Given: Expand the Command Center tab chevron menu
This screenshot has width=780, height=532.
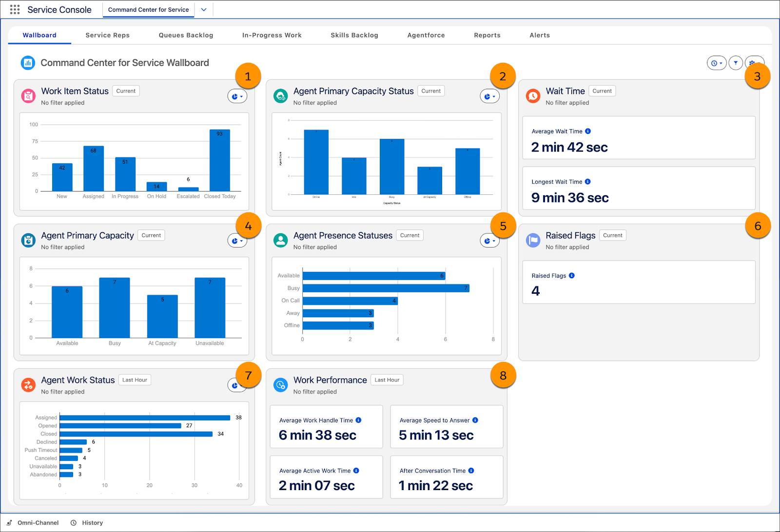Looking at the screenshot, I should (204, 9).
